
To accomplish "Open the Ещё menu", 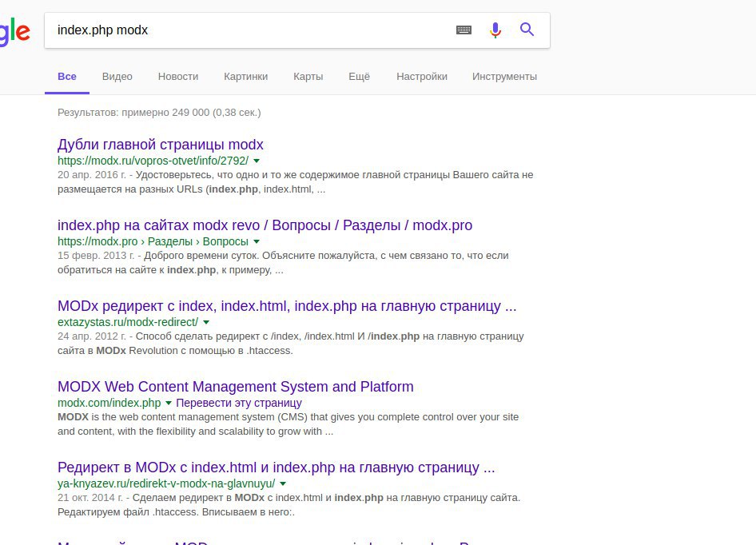I will 359,76.
